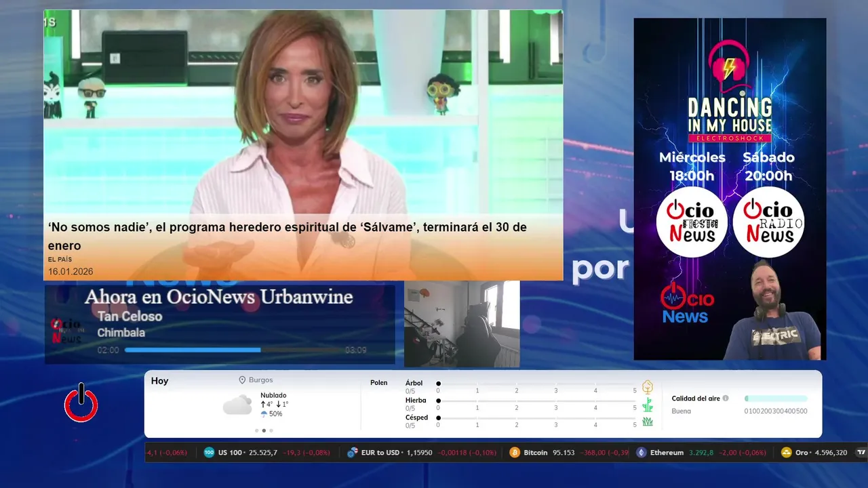
Task: Click the US 100 ticker icon
Action: 209,453
